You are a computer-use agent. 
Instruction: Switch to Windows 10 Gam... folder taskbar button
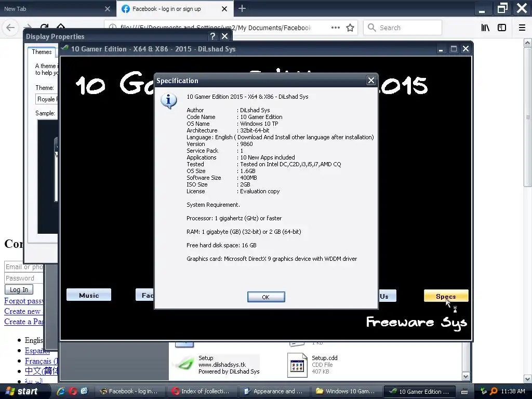(347, 392)
